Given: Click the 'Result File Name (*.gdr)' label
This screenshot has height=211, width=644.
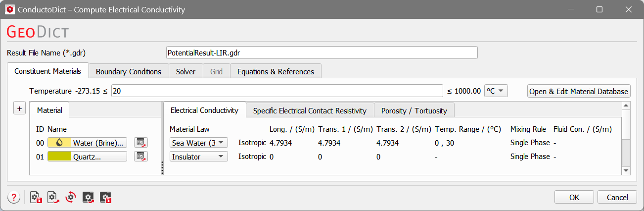Looking at the screenshot, I should tap(46, 53).
